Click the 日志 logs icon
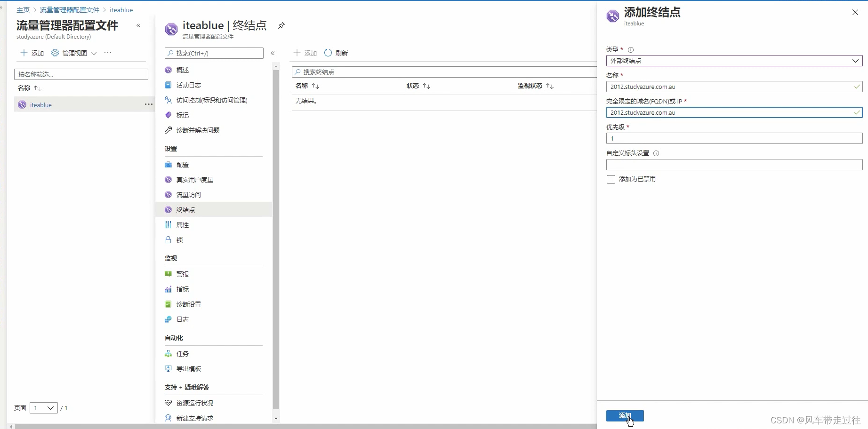Image resolution: width=868 pixels, height=429 pixels. pos(168,319)
